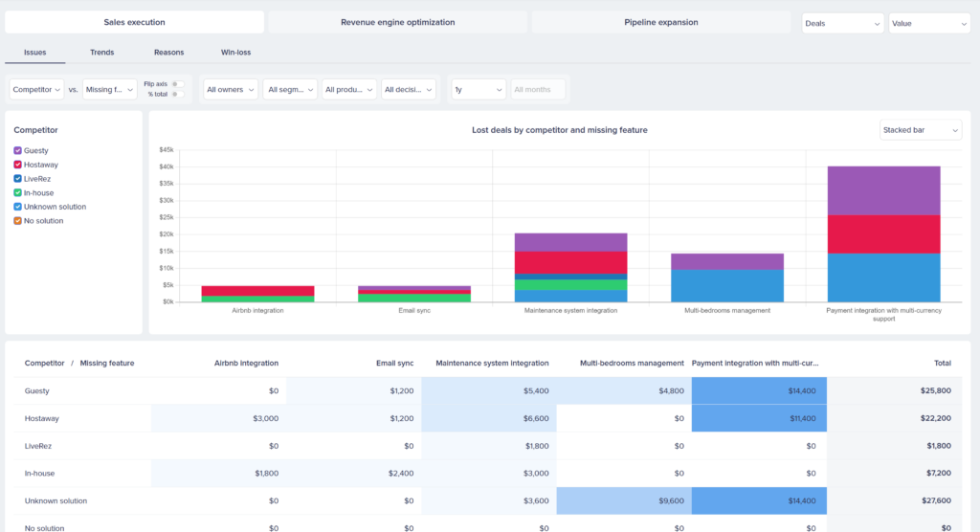The height and width of the screenshot is (532, 980).
Task: Uncheck the Hostaway legend checkbox
Action: [x=18, y=165]
